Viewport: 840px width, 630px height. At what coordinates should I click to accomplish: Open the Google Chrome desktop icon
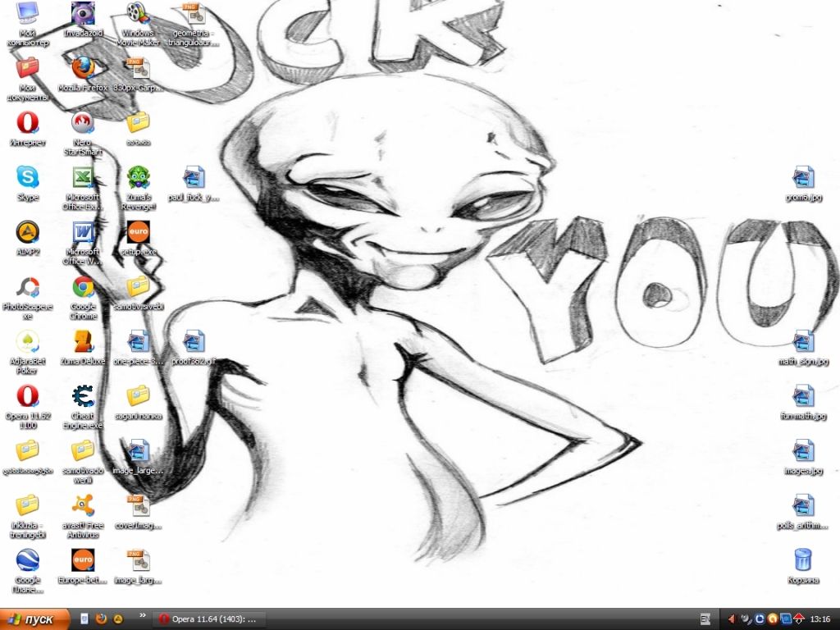pos(82,288)
